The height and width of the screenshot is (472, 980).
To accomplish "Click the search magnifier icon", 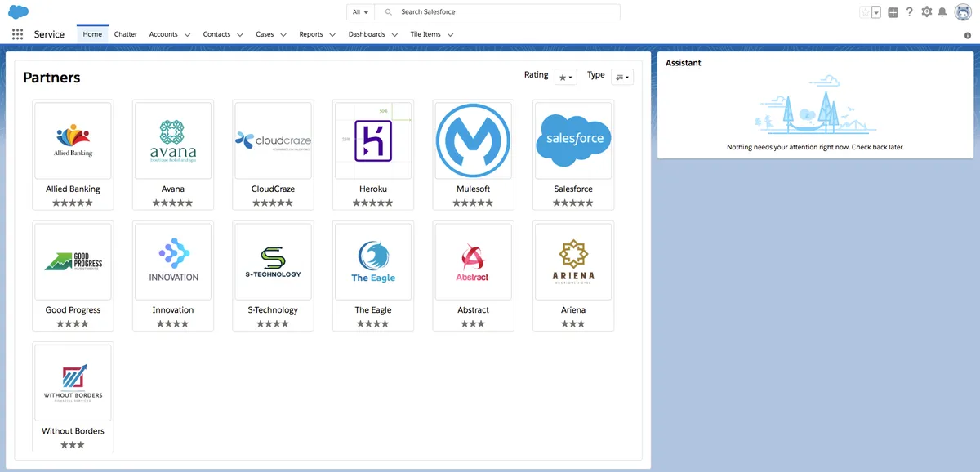I will 389,12.
